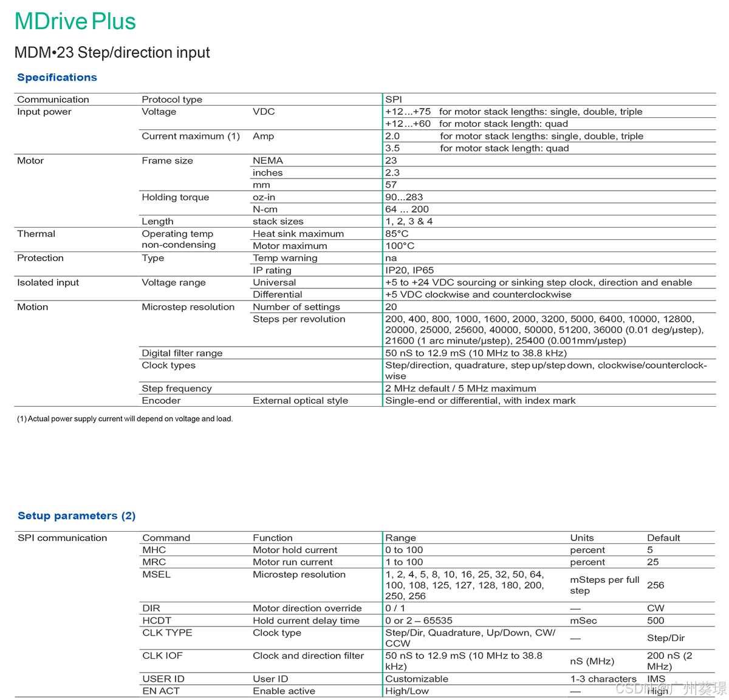Select the "85°C" value
Screen dimensions: 729x700
397,234
